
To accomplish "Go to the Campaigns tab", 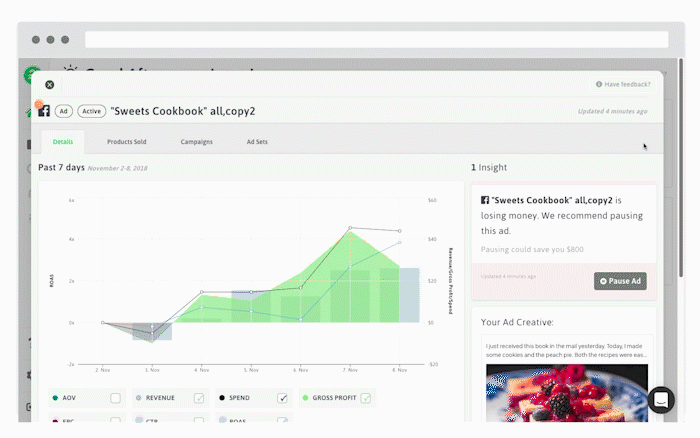I will (196, 142).
